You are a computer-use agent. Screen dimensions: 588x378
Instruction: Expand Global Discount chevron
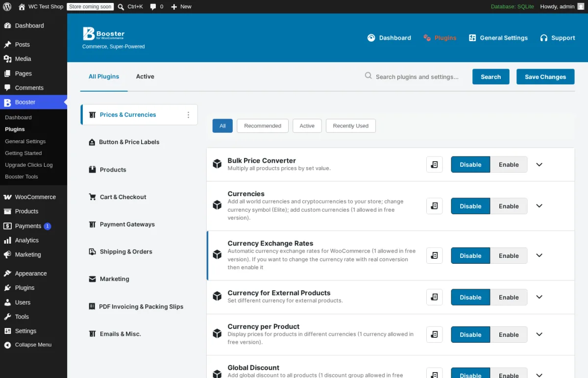pos(539,375)
